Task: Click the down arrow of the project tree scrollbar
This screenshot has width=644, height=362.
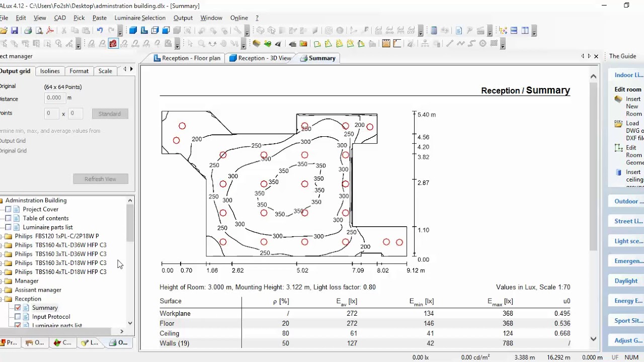Action: pyautogui.click(x=130, y=323)
